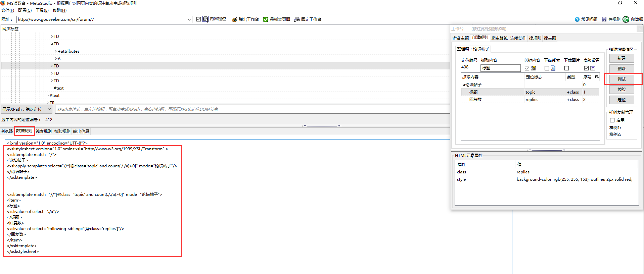Click the content locate (内容定位) icon
This screenshot has height=274, width=644.
point(205,19)
